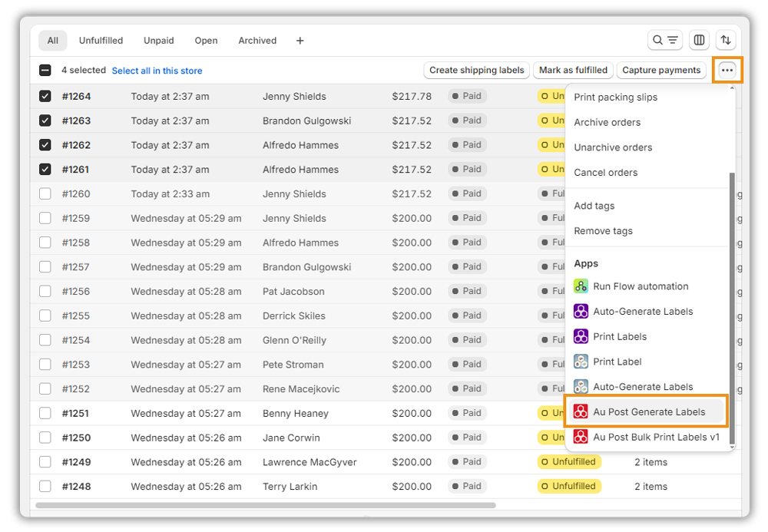This screenshot has width=768, height=532.
Task: Uncheck order #1261 checkbox
Action: pyautogui.click(x=45, y=170)
